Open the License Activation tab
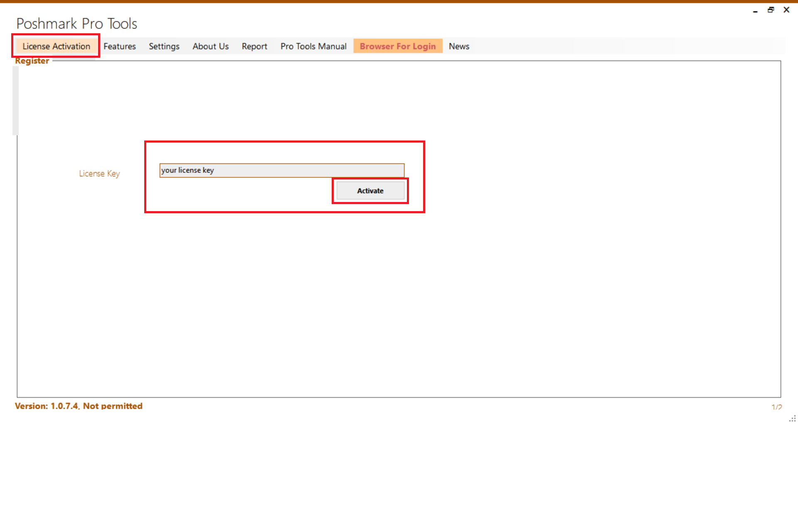Image resolution: width=798 pixels, height=532 pixels. coord(56,46)
